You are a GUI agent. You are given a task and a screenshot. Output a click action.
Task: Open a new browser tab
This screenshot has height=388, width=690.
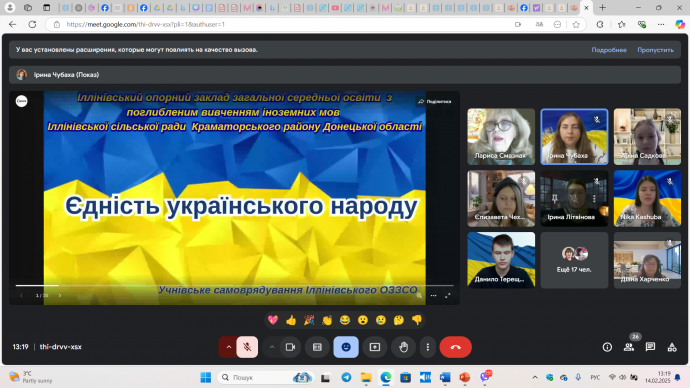pos(602,7)
